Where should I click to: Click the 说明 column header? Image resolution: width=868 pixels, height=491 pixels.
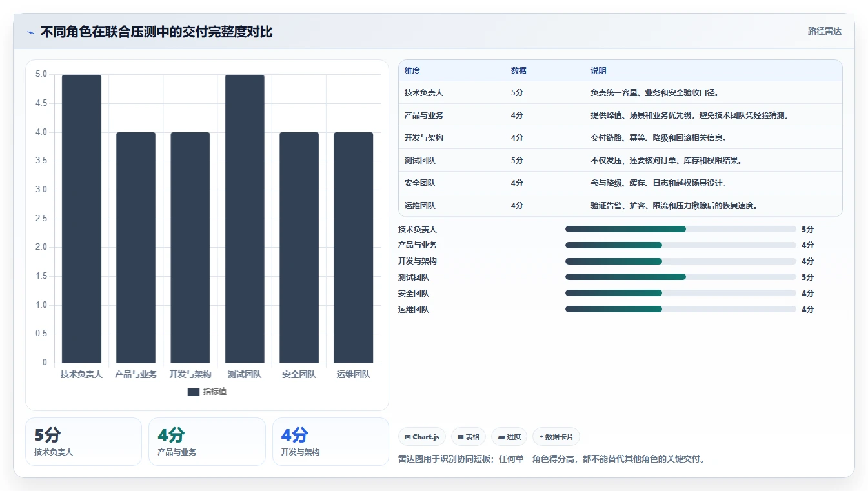[x=598, y=71]
